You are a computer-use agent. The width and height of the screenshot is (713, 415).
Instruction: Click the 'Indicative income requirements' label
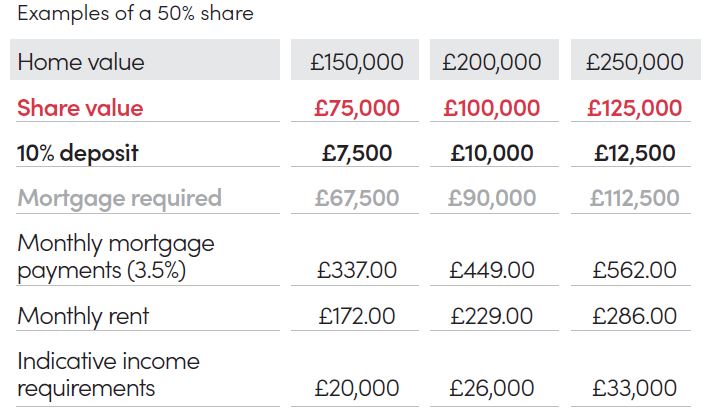(x=108, y=374)
